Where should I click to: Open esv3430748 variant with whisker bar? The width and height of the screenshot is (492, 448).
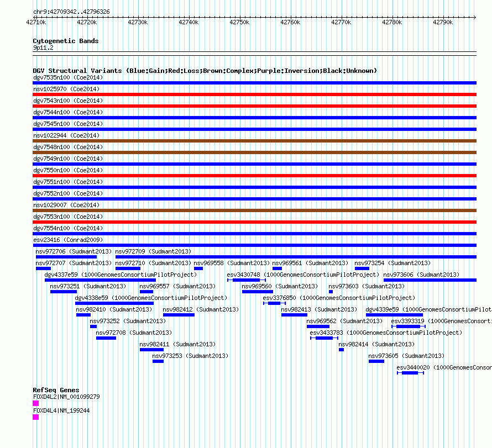[247, 280]
